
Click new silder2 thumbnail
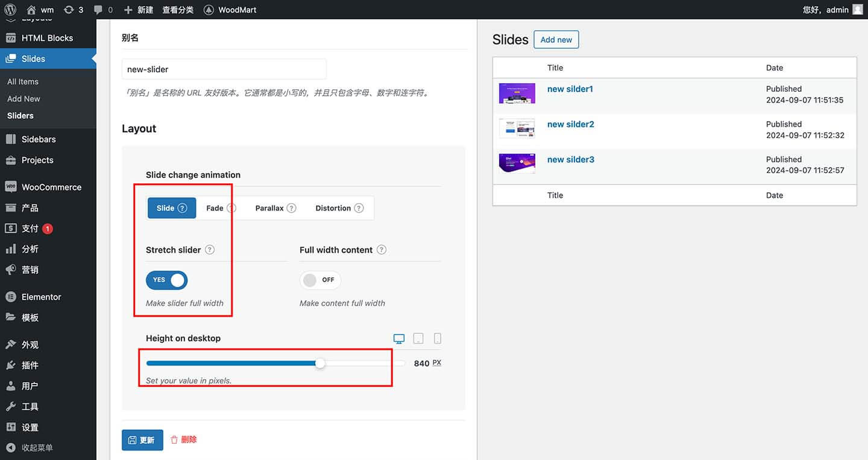(517, 128)
